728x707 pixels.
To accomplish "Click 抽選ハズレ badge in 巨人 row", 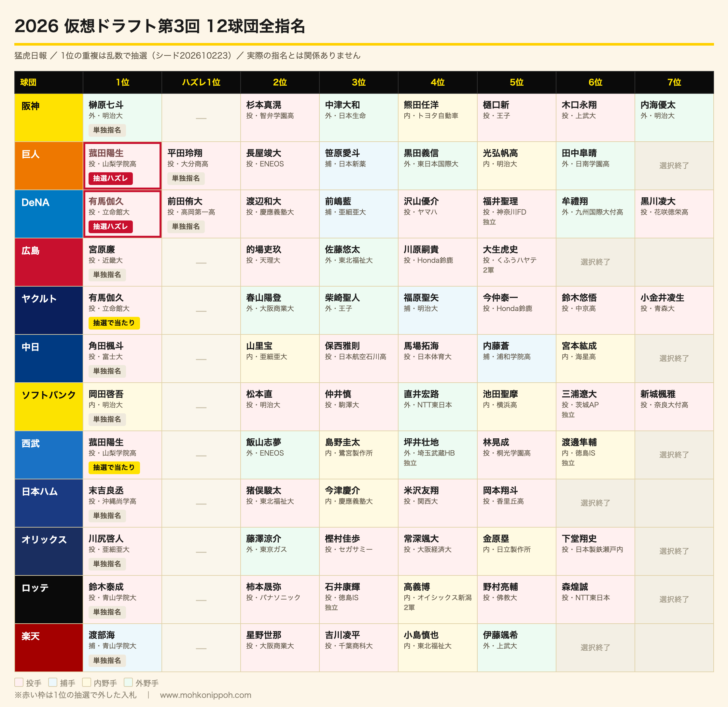I will 110,178.
